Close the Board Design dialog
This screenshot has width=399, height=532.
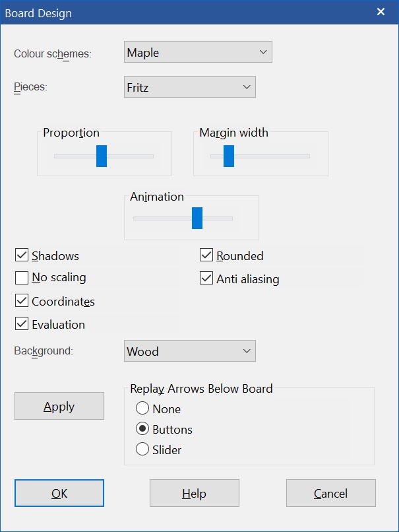tap(381, 12)
